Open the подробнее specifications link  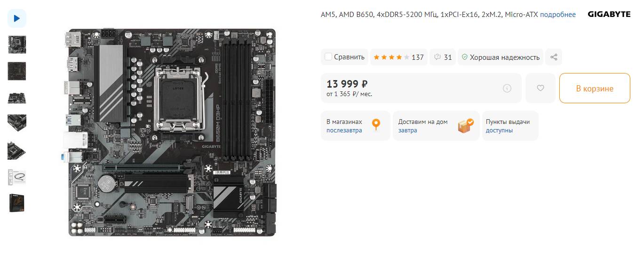pyautogui.click(x=558, y=15)
